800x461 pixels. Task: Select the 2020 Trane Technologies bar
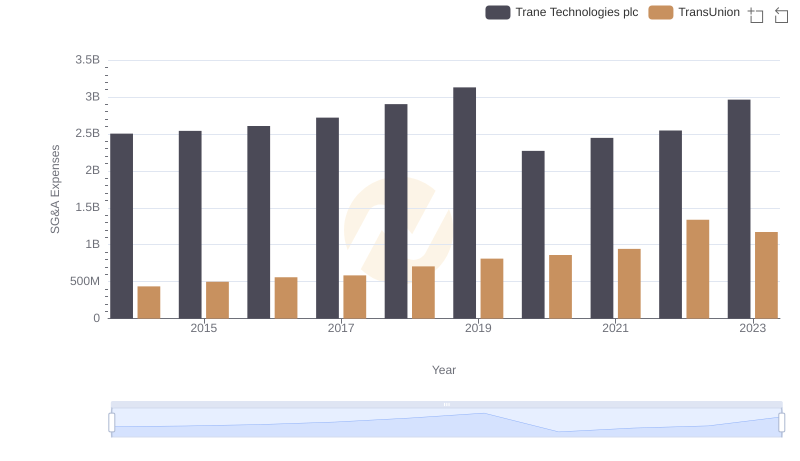pos(533,235)
